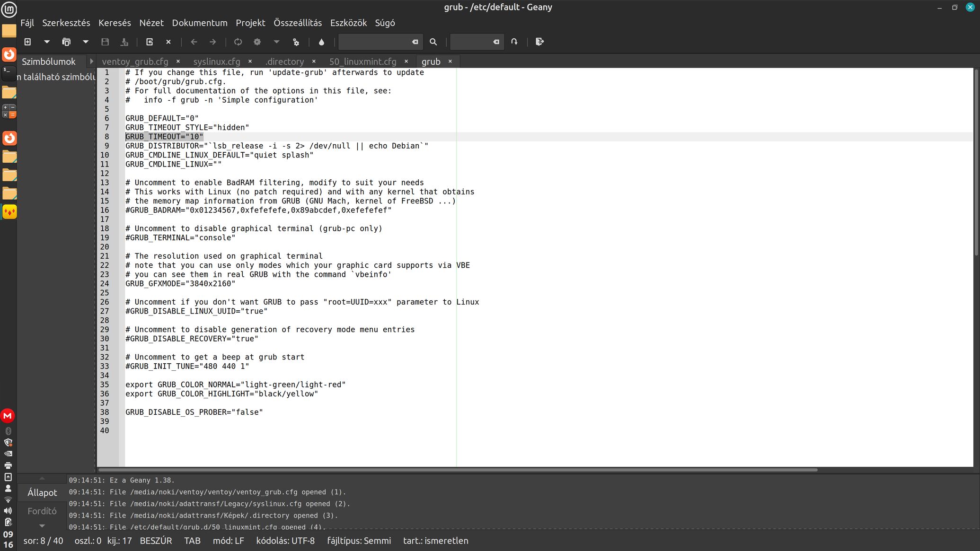The width and height of the screenshot is (980, 551).
Task: Select the Állapot message tab
Action: tap(42, 492)
